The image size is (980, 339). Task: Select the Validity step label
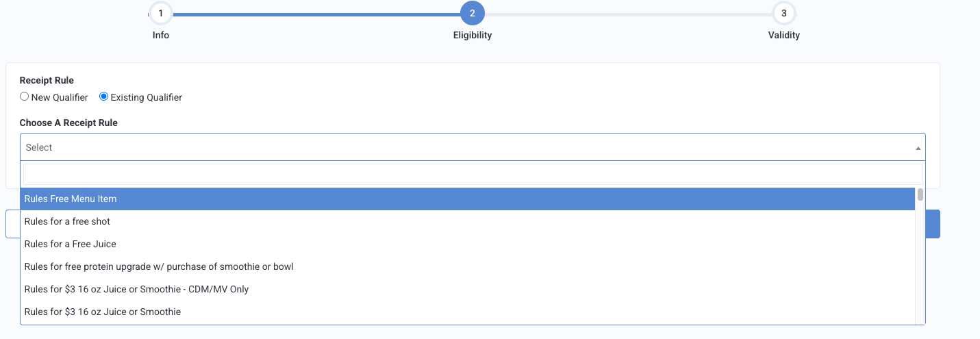[784, 35]
